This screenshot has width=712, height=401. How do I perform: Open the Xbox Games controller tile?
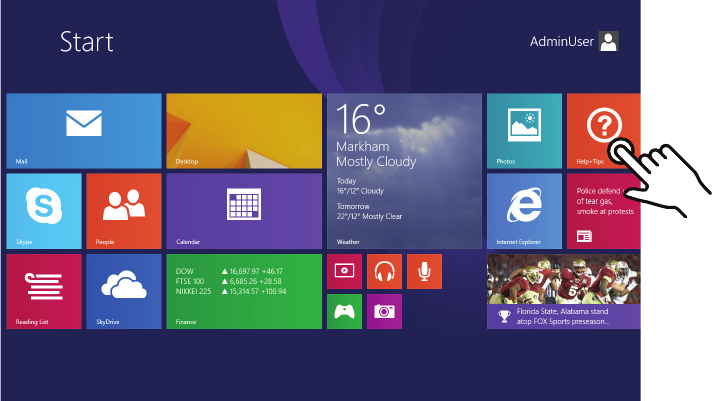point(345,312)
